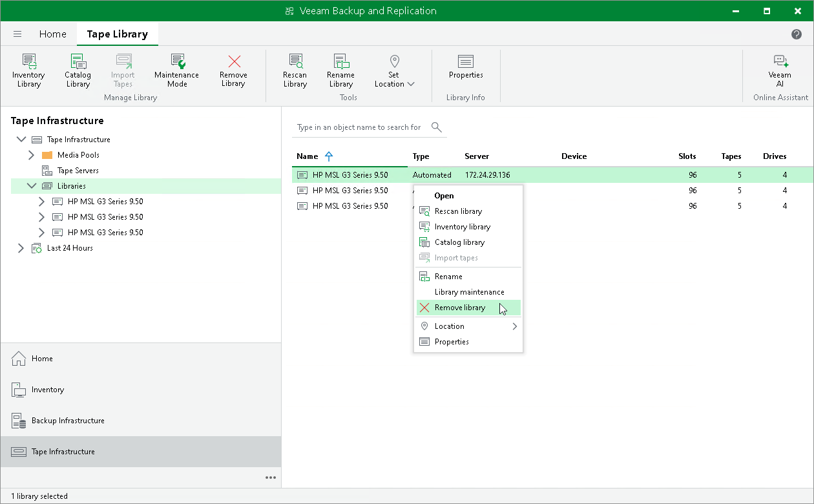
Task: Open library Properties from ribbon
Action: pos(466,67)
